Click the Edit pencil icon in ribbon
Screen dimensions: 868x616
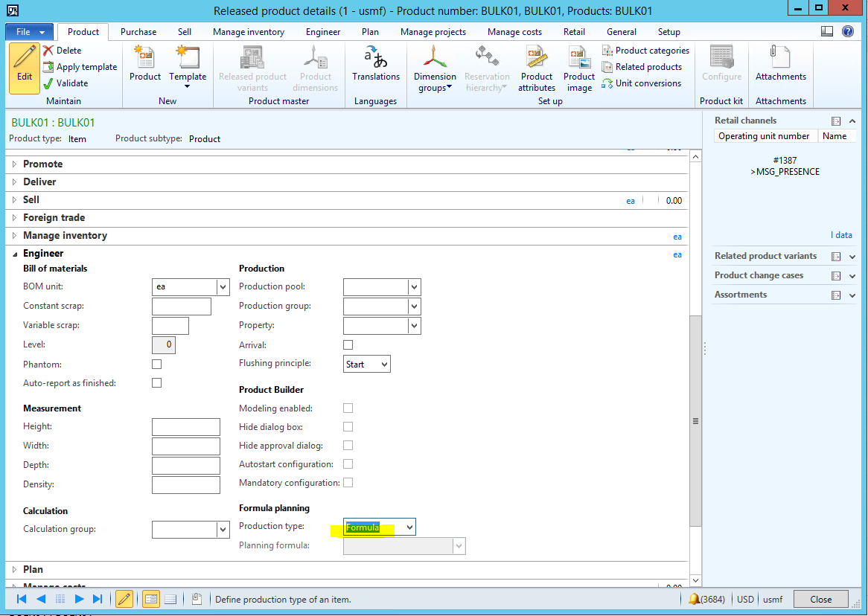25,58
